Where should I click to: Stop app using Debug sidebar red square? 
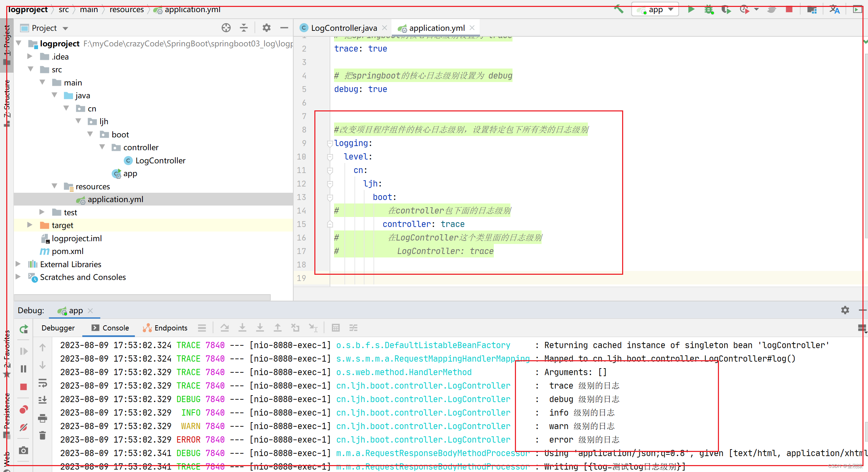click(24, 387)
